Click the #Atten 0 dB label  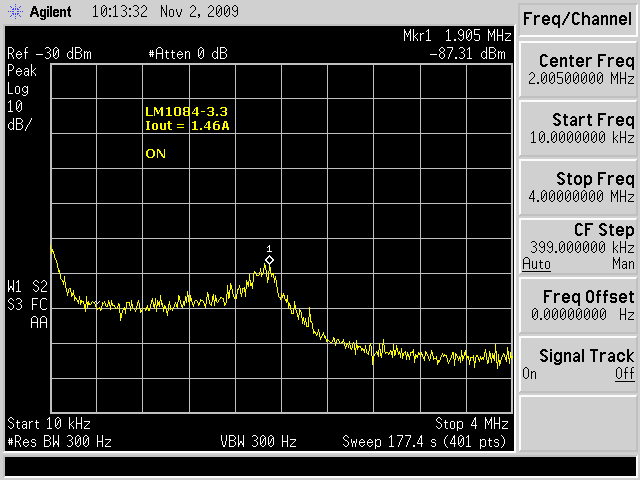188,54
